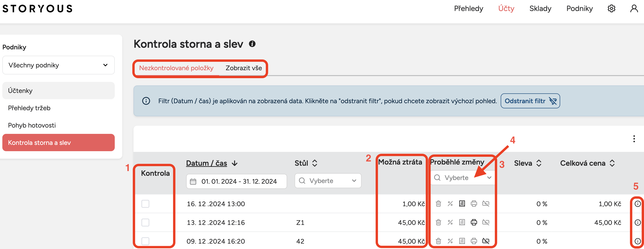Mark the table 42 row as checked

[145, 241]
